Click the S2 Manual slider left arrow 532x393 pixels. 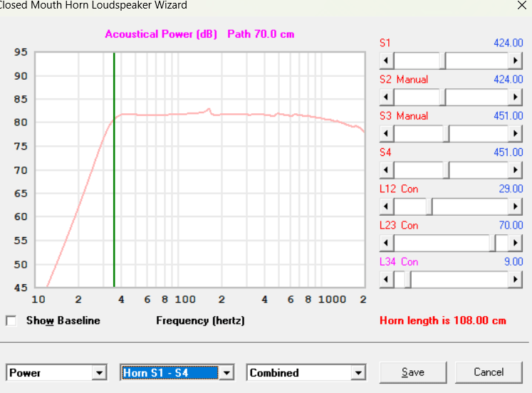[387, 97]
